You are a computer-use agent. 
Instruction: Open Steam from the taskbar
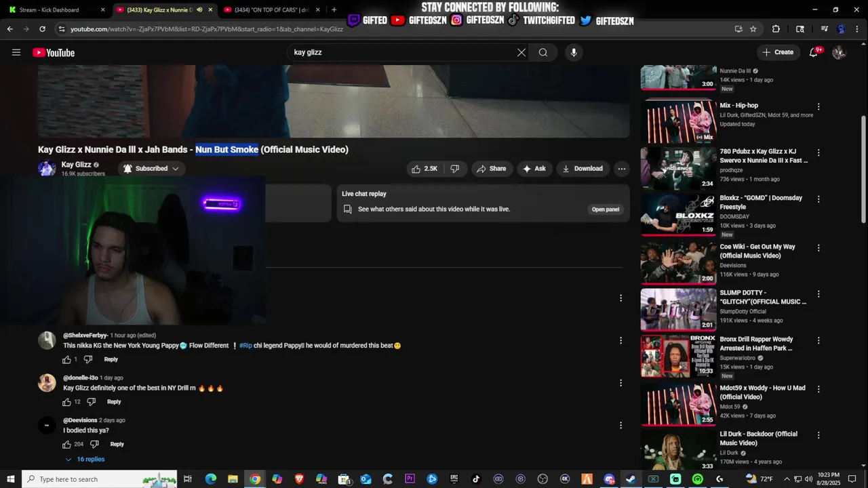coord(631,479)
